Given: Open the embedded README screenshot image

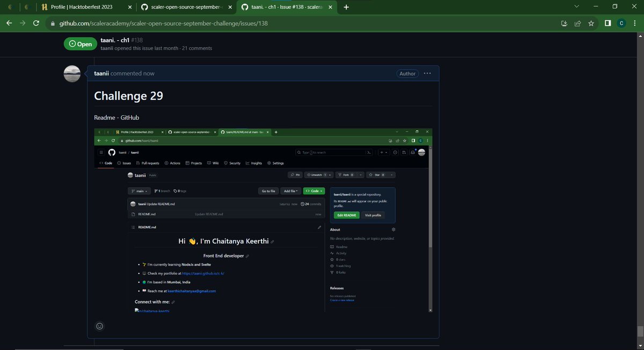Looking at the screenshot, I should [263, 220].
